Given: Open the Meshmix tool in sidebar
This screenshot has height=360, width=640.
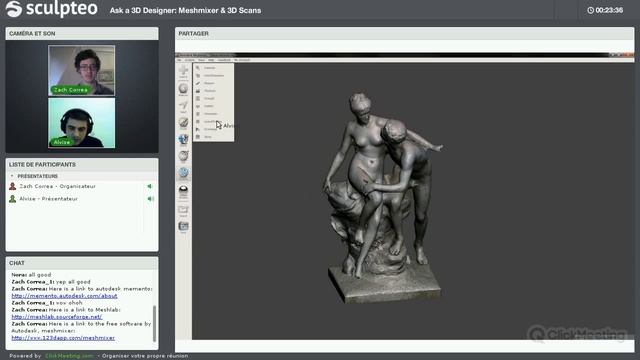Looking at the screenshot, I should (x=183, y=89).
